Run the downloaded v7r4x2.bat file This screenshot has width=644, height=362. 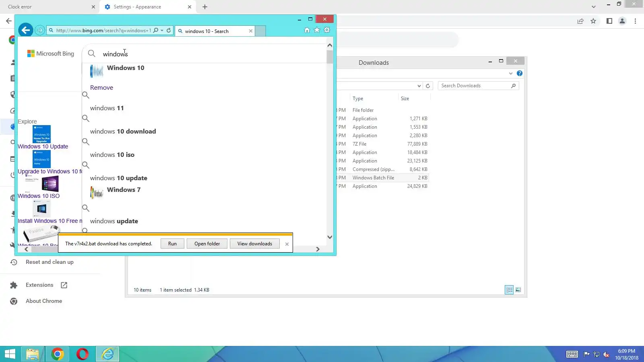tap(172, 244)
